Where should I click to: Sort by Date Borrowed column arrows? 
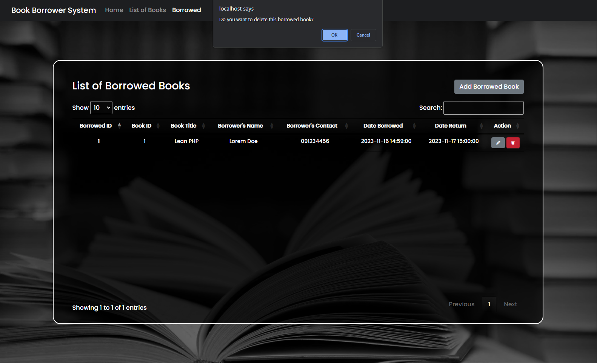(x=414, y=126)
